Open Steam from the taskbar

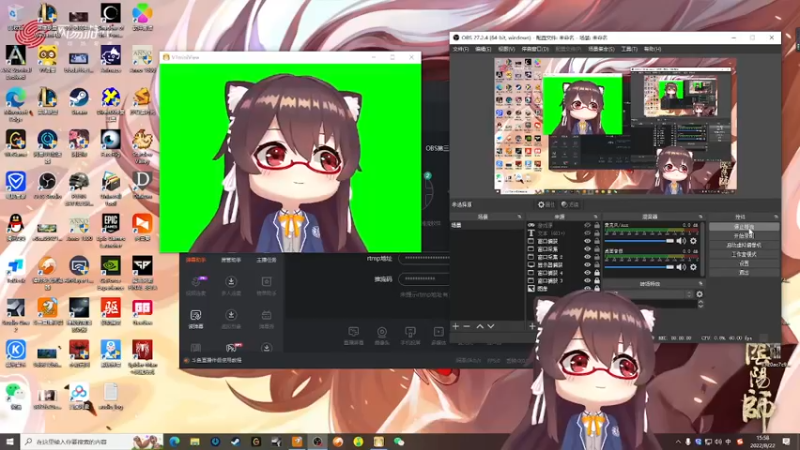[x=235, y=441]
